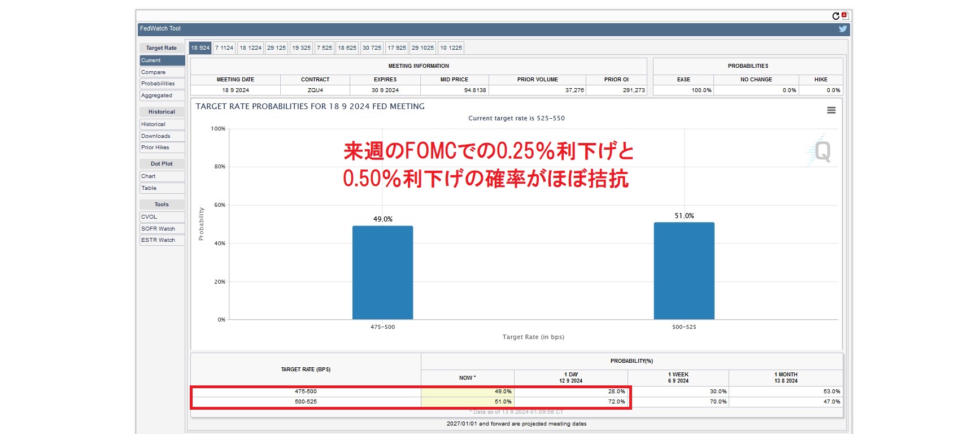
Task: Select the 18 924 meeting tab
Action: tap(200, 48)
